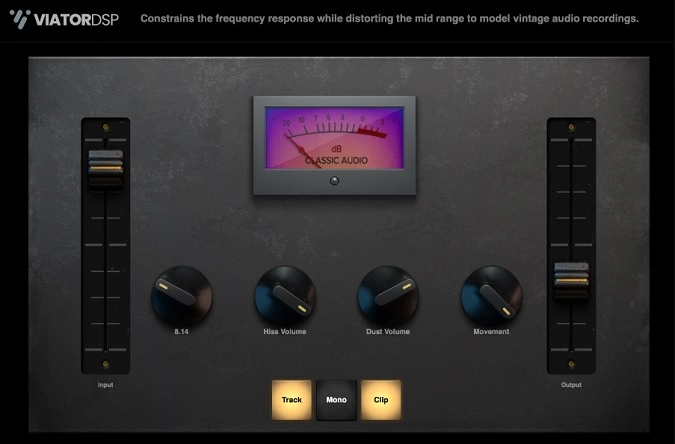Viewport: 675px width, 444px height.
Task: Enable the Mono button
Action: click(336, 400)
